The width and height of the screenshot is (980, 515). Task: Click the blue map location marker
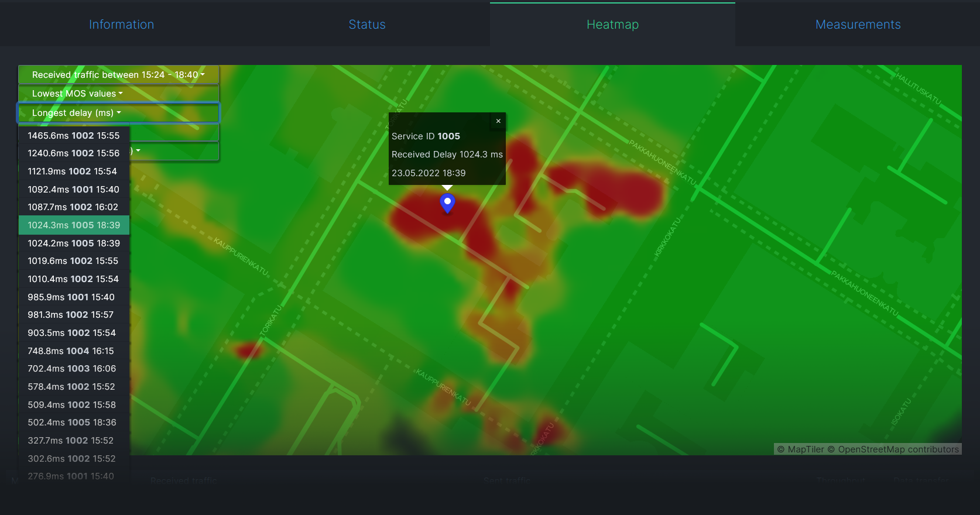pos(447,204)
